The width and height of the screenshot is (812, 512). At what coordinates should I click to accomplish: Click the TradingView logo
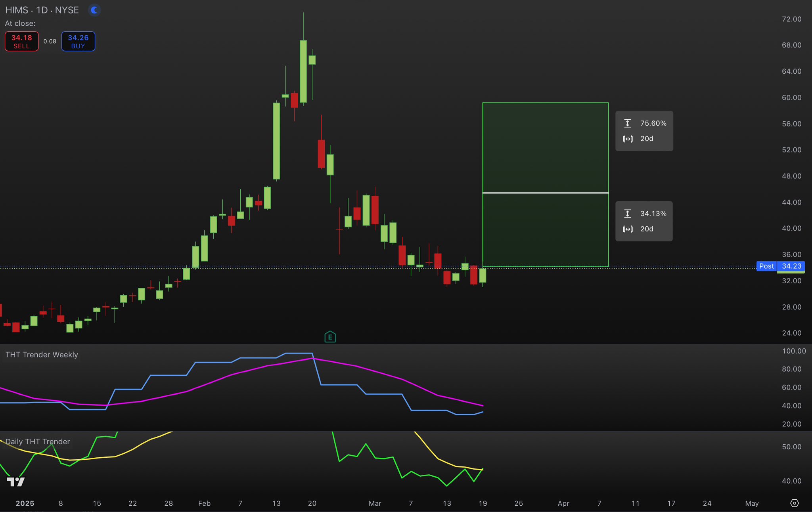[16, 482]
